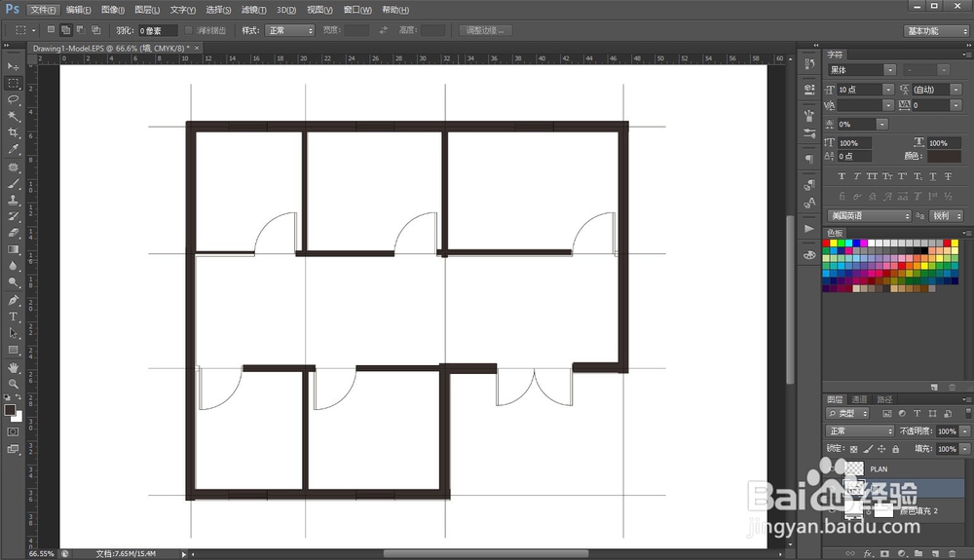Click the 羽化 feather input field
The height and width of the screenshot is (560, 974).
[x=157, y=30]
